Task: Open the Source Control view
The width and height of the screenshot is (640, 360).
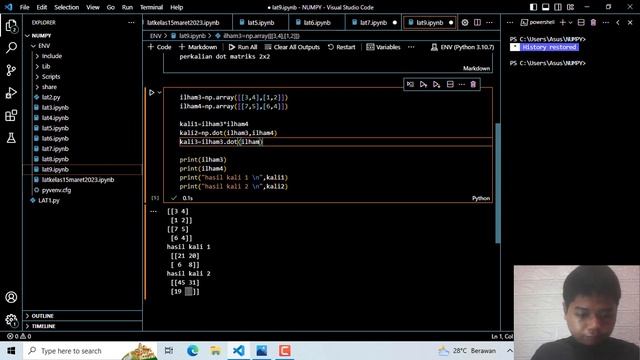Action: point(11,70)
